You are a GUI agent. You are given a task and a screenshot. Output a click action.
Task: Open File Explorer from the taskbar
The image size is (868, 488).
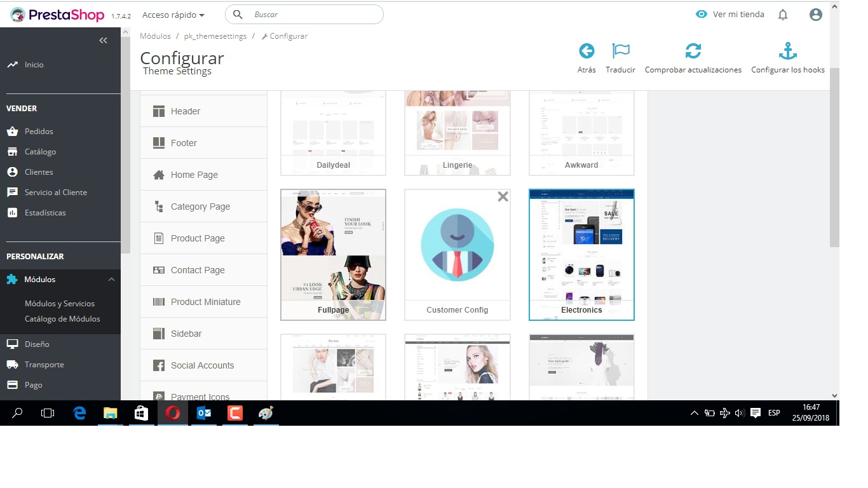111,413
